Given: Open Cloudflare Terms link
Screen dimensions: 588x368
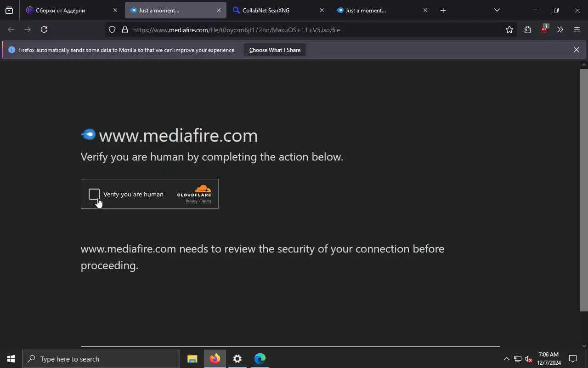Looking at the screenshot, I should (x=206, y=201).
